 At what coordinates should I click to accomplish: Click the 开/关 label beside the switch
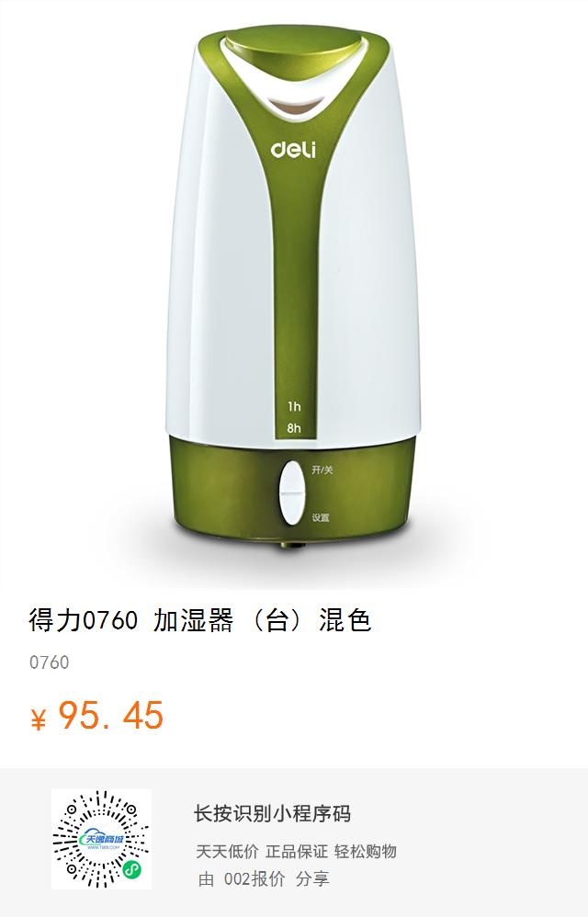(322, 470)
